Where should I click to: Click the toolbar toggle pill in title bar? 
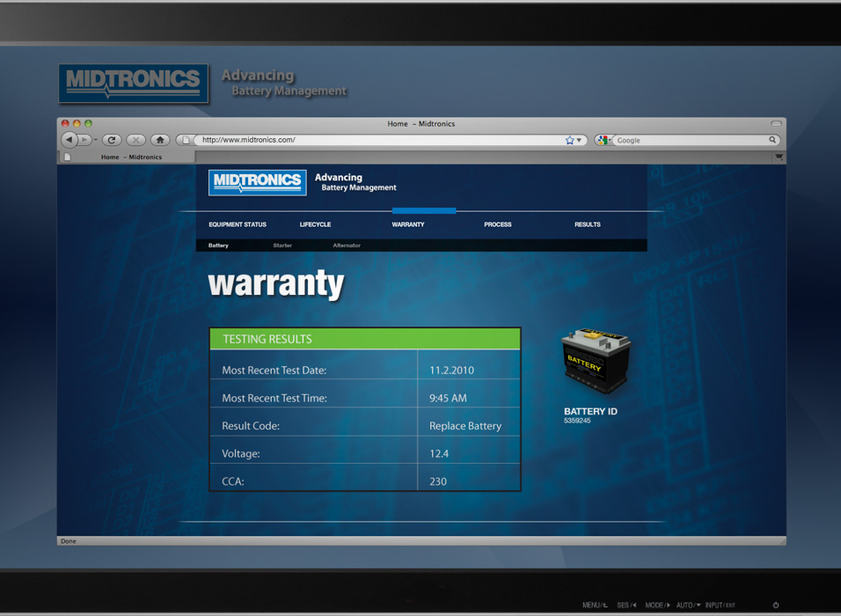(776, 123)
